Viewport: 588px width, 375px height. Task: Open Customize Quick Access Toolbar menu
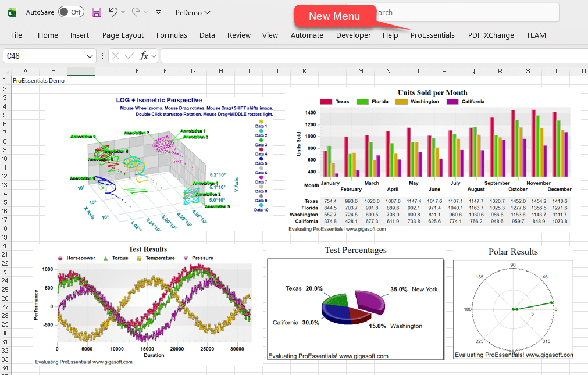[x=159, y=12]
